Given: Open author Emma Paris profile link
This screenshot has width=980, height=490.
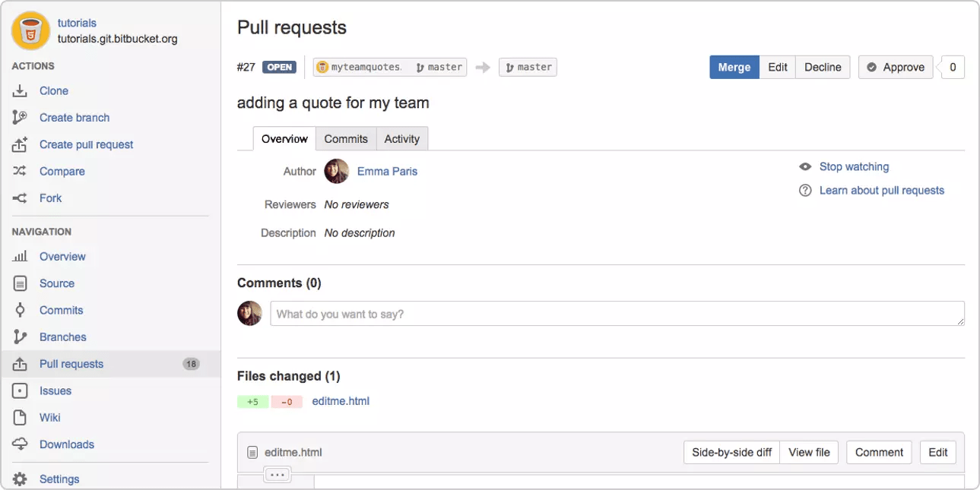Looking at the screenshot, I should tap(387, 171).
